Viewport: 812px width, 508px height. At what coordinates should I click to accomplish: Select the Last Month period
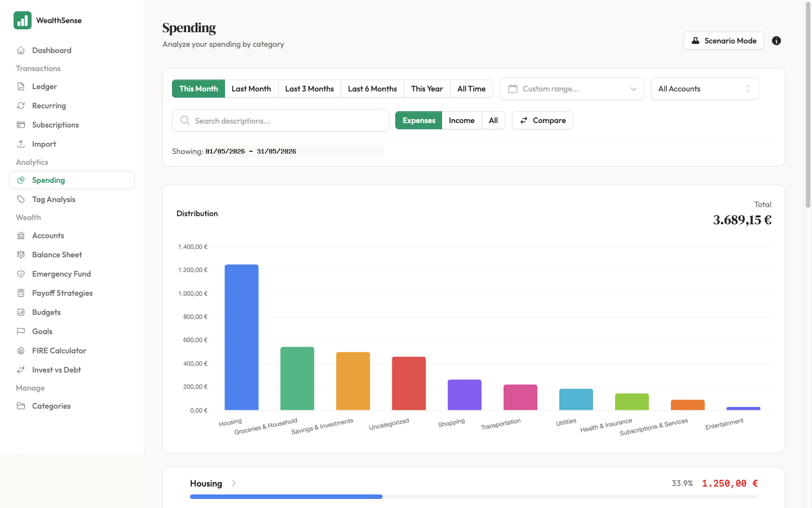251,89
